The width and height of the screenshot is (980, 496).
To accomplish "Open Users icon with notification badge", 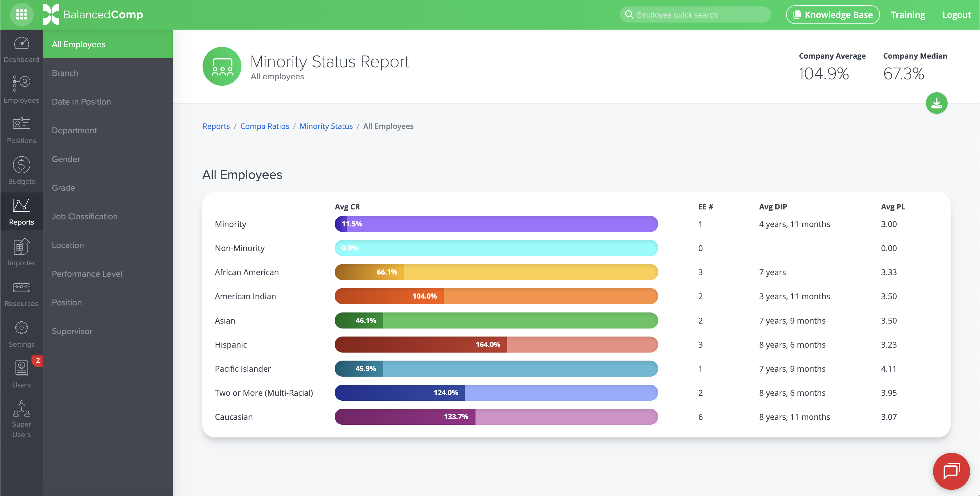I will pyautogui.click(x=21, y=374).
